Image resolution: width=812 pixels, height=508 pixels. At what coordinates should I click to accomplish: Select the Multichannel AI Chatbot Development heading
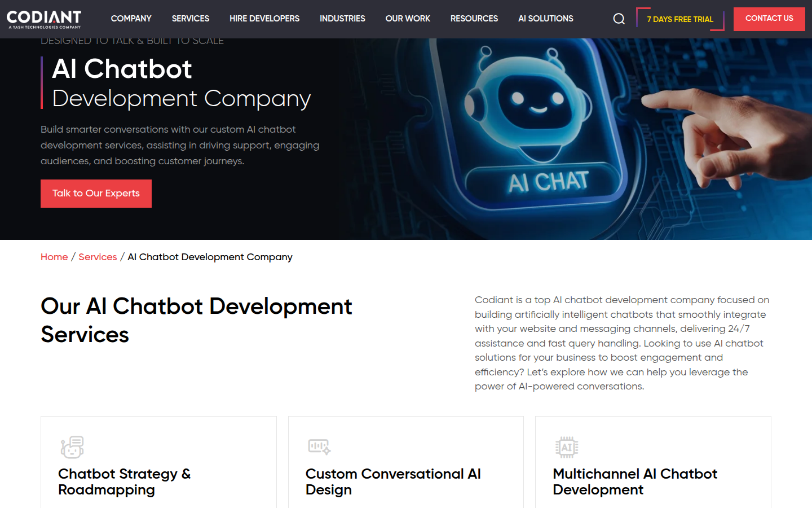coord(634,481)
